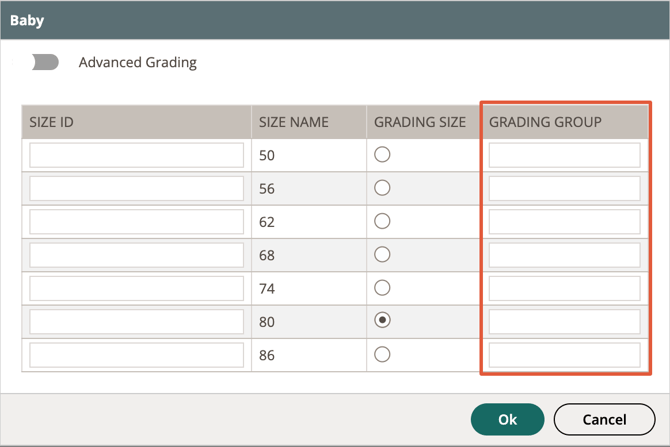670x447 pixels.
Task: Focus the Size ID field for size 62
Action: (x=136, y=222)
